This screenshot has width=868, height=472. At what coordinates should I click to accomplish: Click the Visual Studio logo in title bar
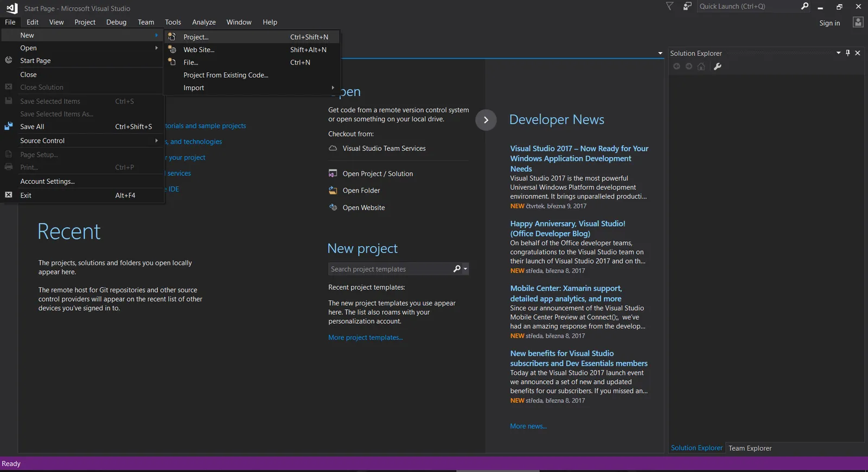[x=12, y=8]
